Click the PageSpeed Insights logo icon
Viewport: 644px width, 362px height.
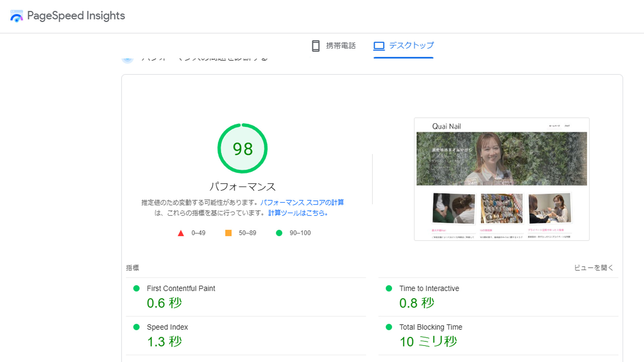16,16
